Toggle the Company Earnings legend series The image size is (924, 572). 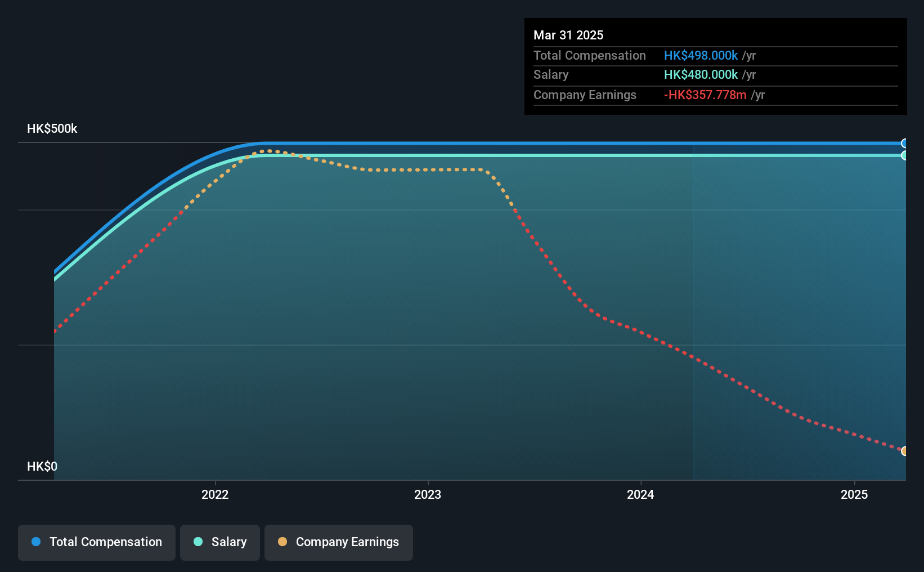[x=339, y=542]
